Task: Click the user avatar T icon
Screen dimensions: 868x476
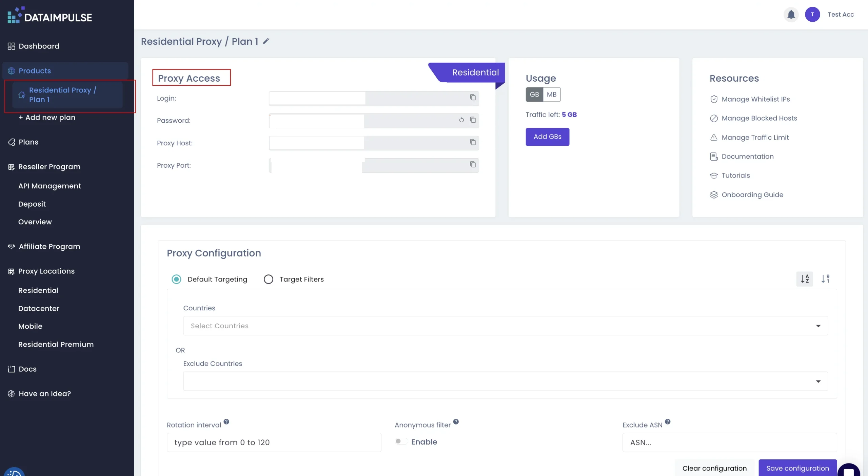Action: 812,15
